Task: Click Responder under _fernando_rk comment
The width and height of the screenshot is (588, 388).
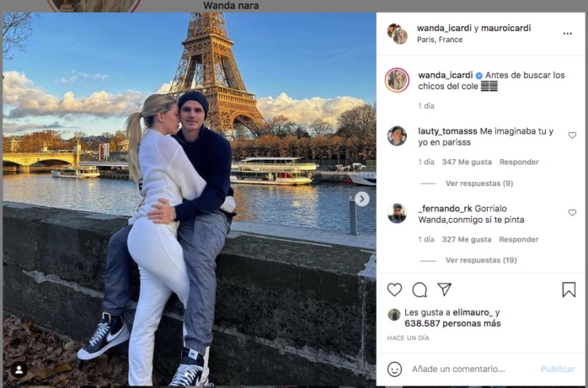Action: [x=519, y=239]
